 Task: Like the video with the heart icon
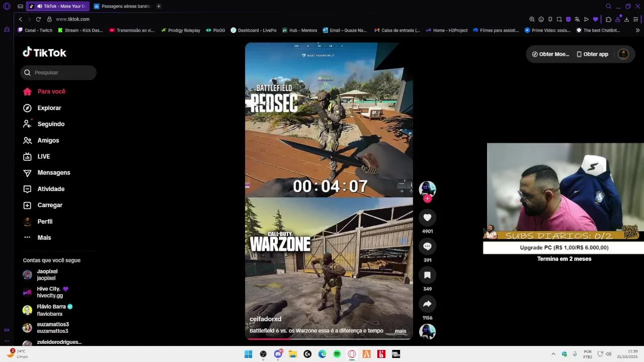coord(427,217)
